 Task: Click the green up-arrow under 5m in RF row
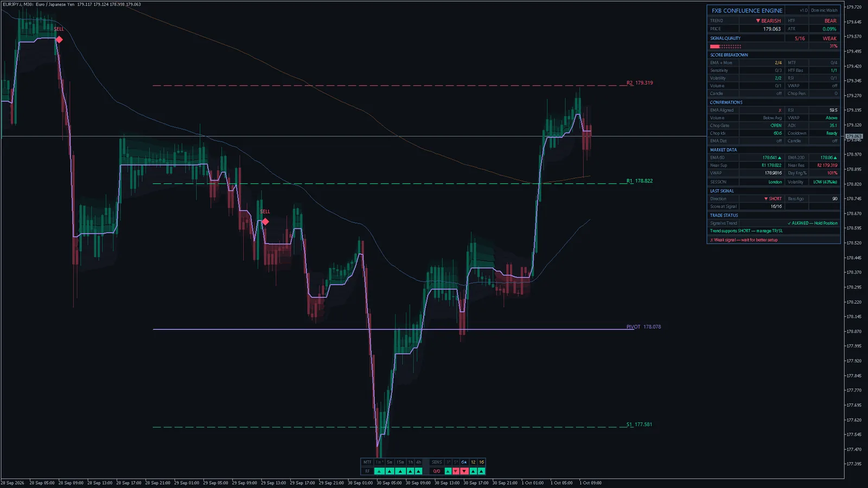(390, 471)
